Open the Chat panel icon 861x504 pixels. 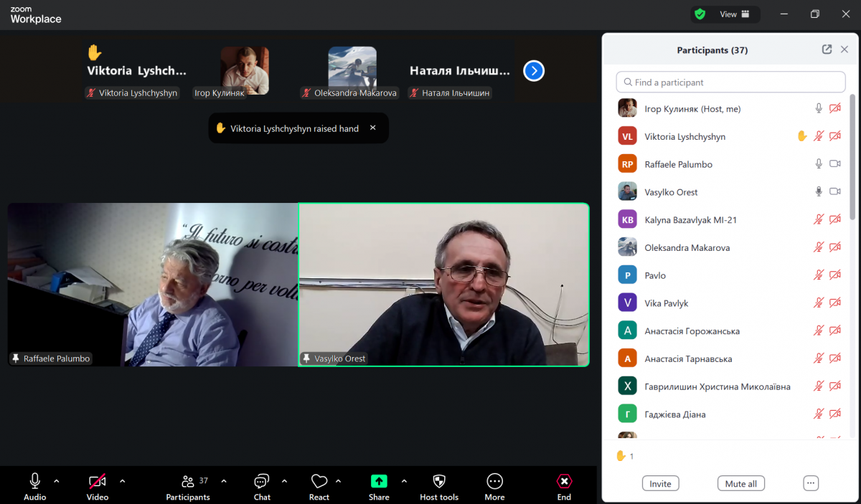(262, 481)
